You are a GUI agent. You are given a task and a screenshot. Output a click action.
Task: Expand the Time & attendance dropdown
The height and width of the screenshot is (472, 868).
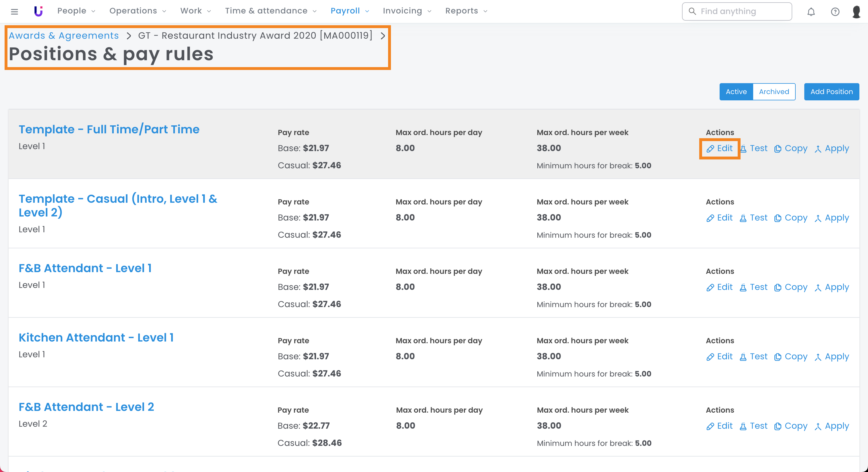pyautogui.click(x=271, y=11)
